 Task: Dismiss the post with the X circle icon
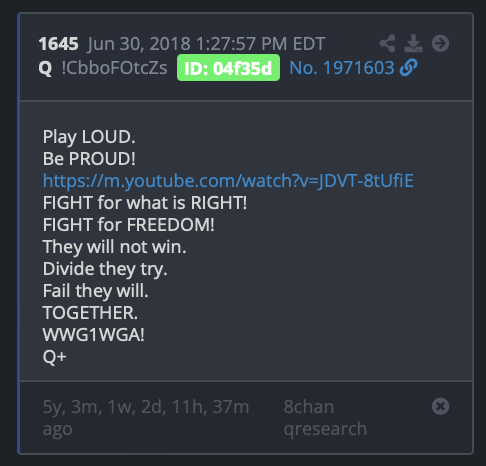440,406
